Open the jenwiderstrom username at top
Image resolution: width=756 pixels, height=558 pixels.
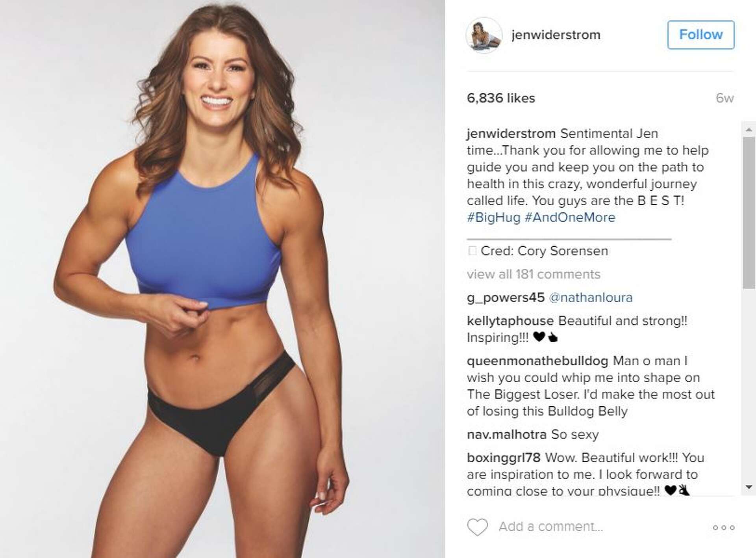coord(556,35)
